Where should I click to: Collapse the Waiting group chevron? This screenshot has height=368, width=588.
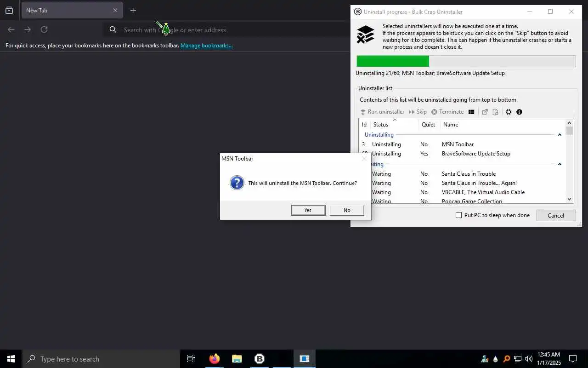pyautogui.click(x=560, y=164)
